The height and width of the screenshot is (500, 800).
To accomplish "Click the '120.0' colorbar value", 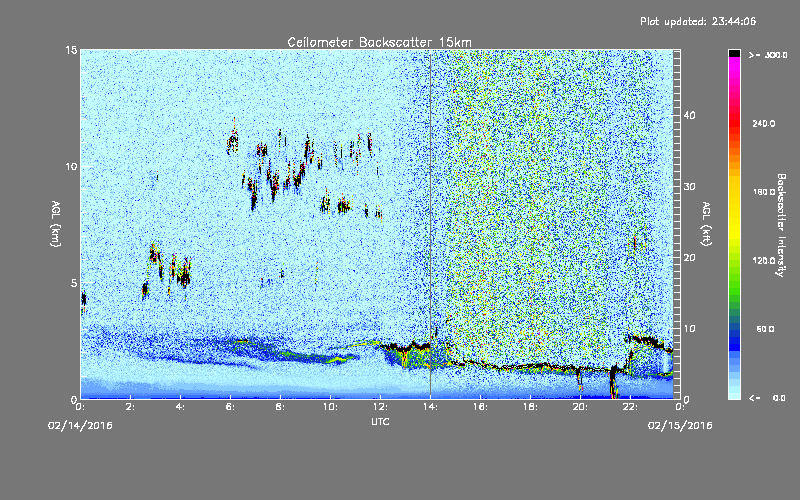I will coord(763,260).
